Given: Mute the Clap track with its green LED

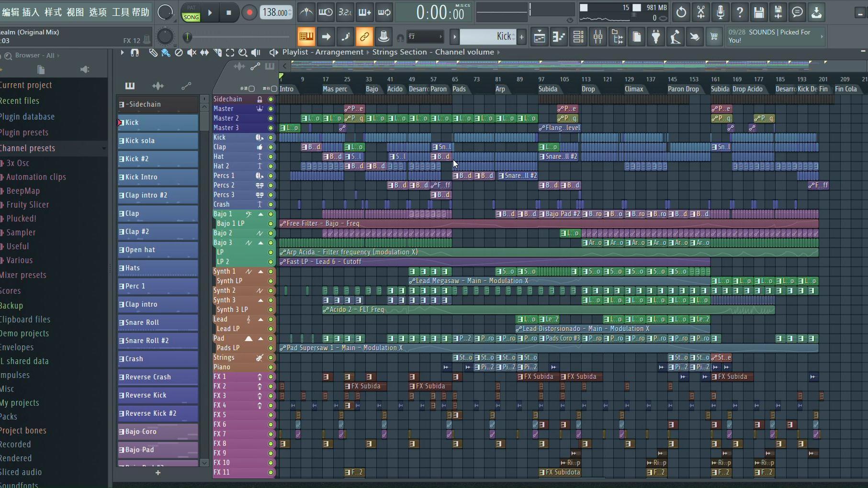Looking at the screenshot, I should coord(271,147).
